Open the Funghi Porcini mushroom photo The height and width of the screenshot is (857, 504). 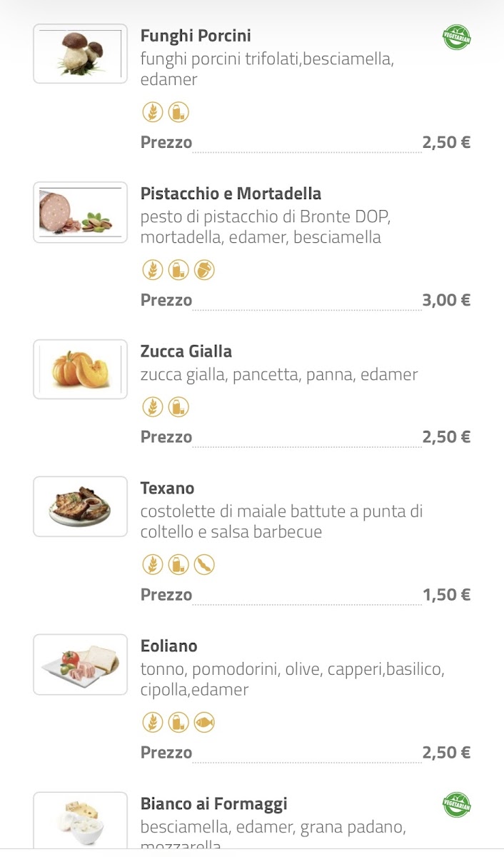click(x=79, y=54)
